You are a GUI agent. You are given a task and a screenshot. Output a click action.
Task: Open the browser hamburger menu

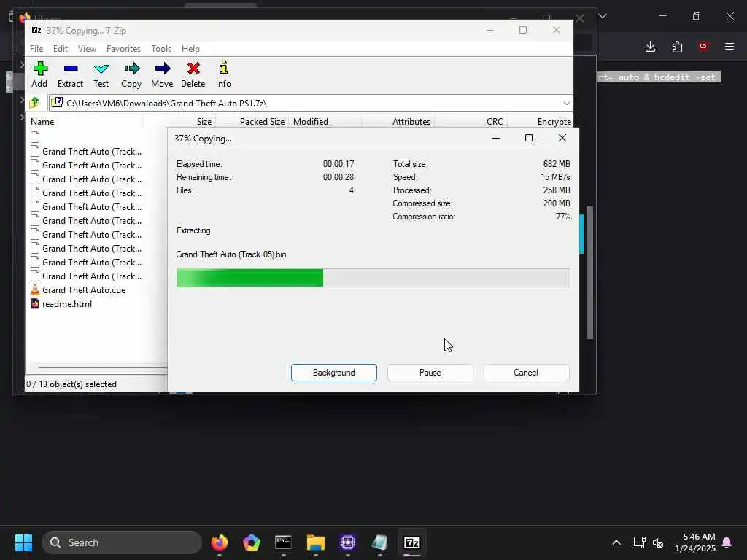point(729,46)
